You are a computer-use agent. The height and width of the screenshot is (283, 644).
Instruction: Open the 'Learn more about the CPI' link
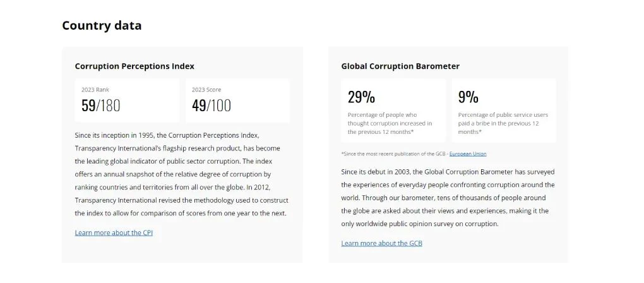[114, 232]
